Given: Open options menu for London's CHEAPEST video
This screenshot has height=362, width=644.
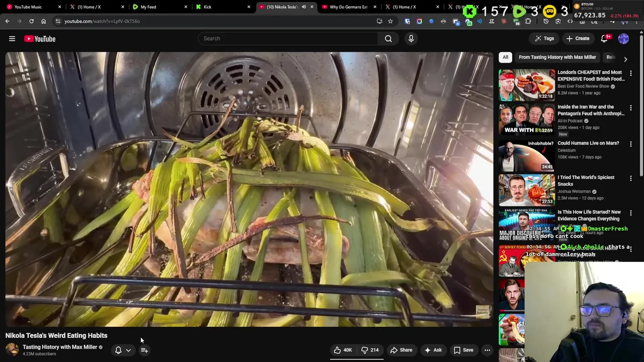Looking at the screenshot, I should coord(631,73).
